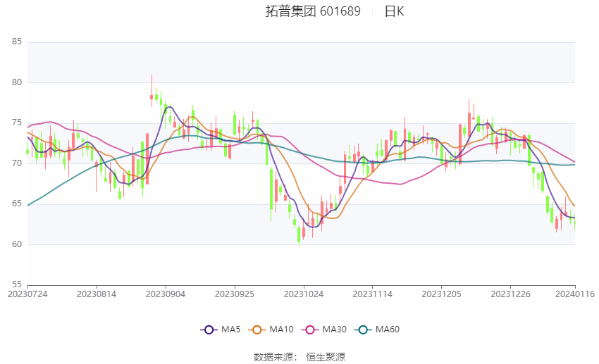Select the 20231024 x-axis date label
This screenshot has width=599, height=364.
(304, 294)
